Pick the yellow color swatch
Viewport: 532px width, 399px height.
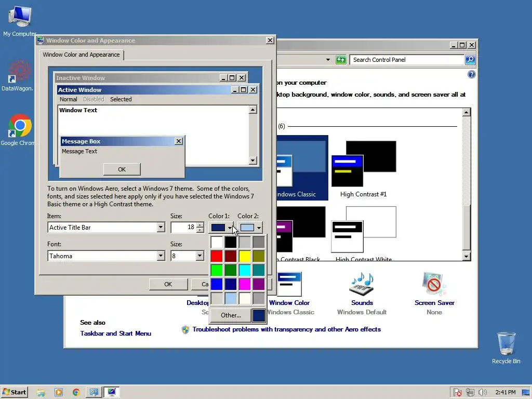[x=245, y=256]
